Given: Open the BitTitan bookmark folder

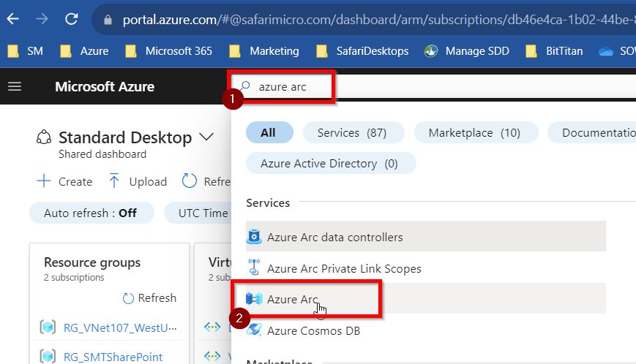Looking at the screenshot, I should [x=554, y=51].
